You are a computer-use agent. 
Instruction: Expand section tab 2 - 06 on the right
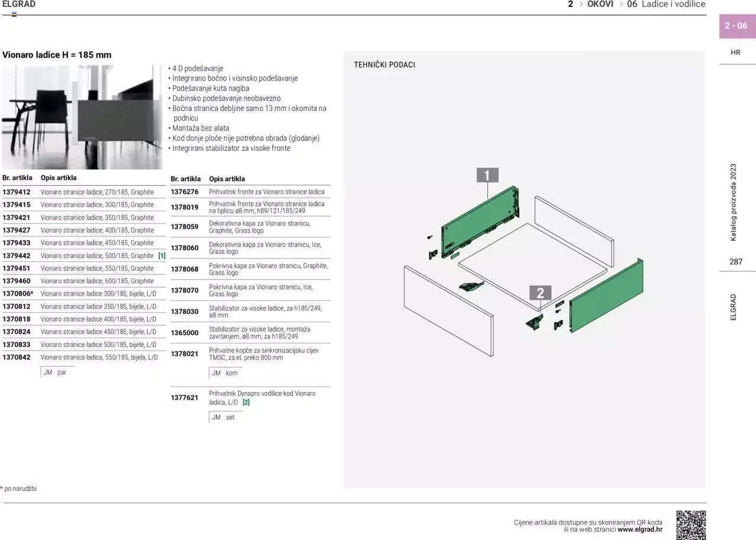coord(736,25)
